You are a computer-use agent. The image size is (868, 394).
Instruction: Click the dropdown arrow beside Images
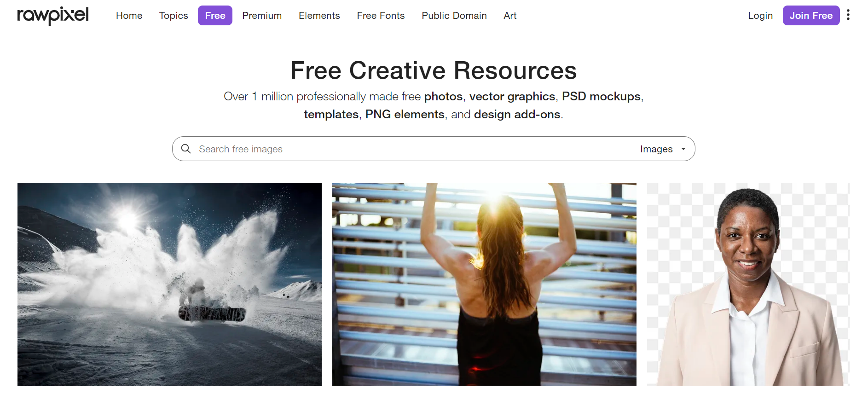(683, 149)
